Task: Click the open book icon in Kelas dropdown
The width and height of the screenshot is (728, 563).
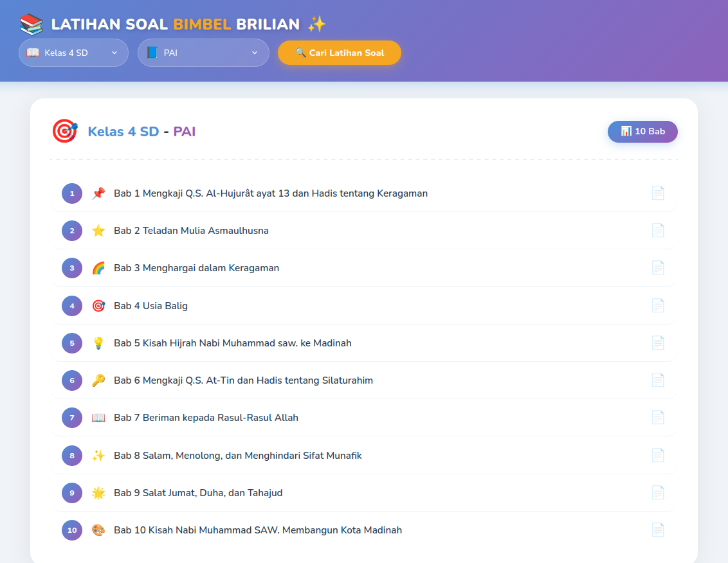Action: pos(33,53)
